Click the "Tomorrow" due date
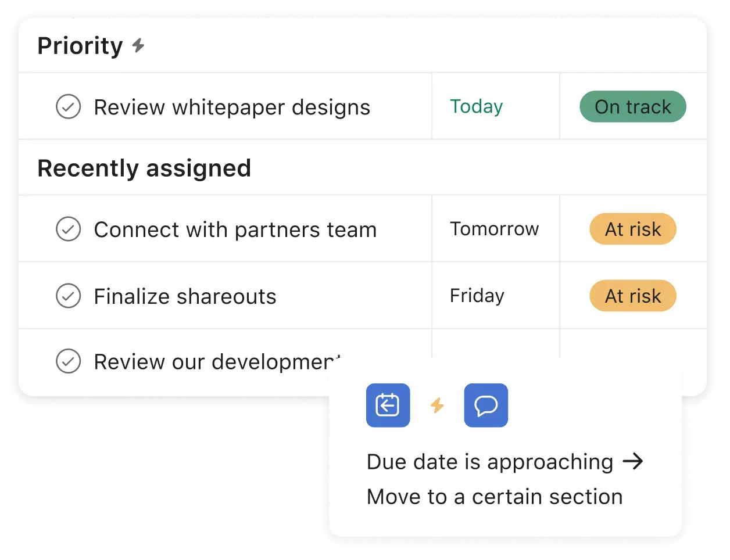 pos(494,229)
